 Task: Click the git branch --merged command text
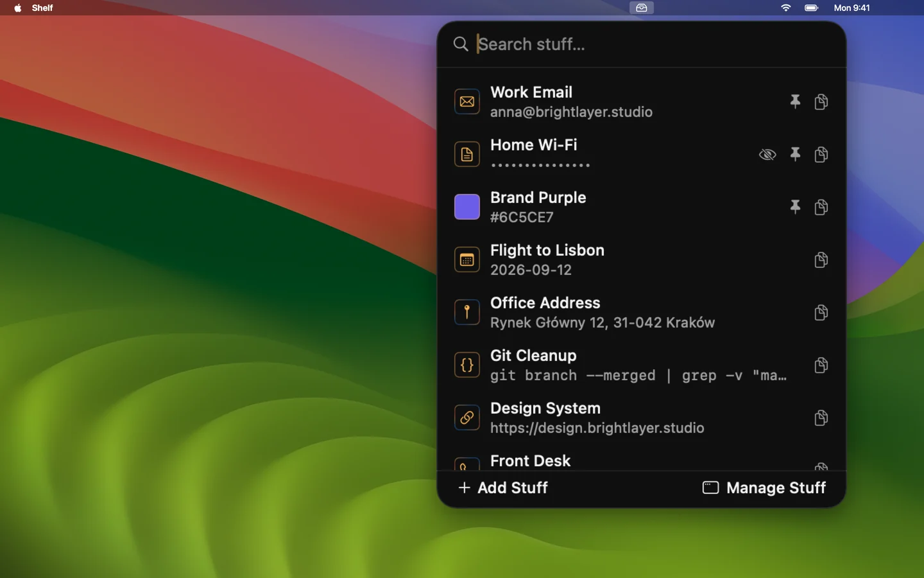(638, 375)
